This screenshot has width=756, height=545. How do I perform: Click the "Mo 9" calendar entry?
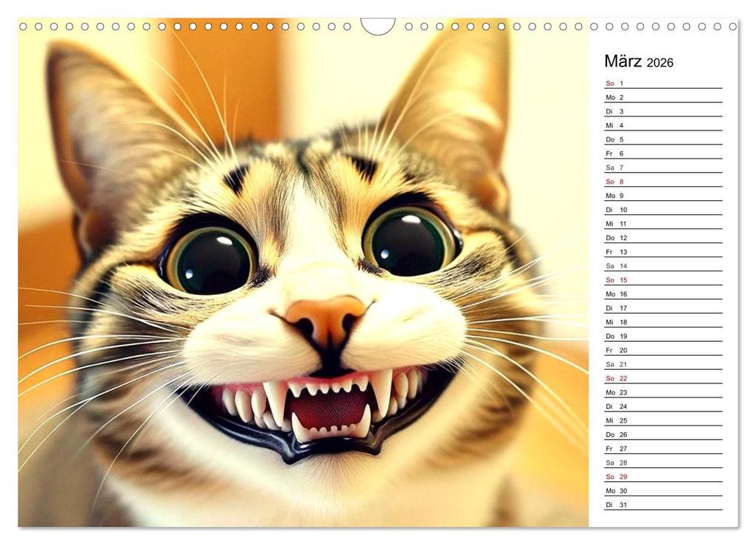663,196
